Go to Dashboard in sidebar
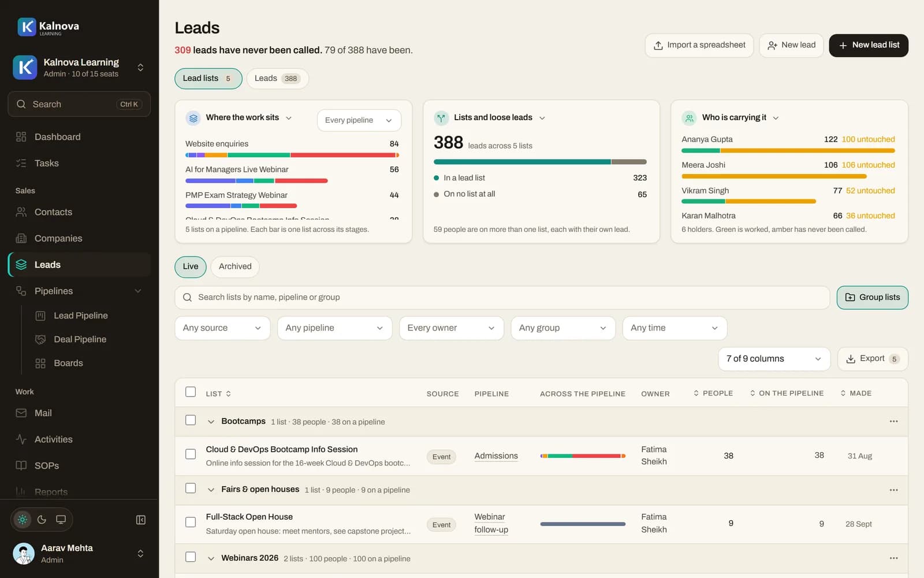Image resolution: width=924 pixels, height=578 pixels. click(79, 137)
